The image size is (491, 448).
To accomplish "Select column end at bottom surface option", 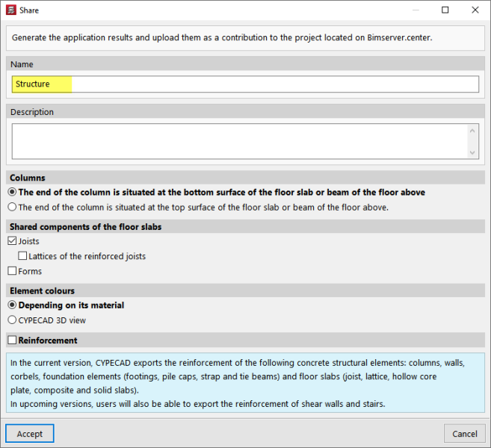I will [x=12, y=193].
